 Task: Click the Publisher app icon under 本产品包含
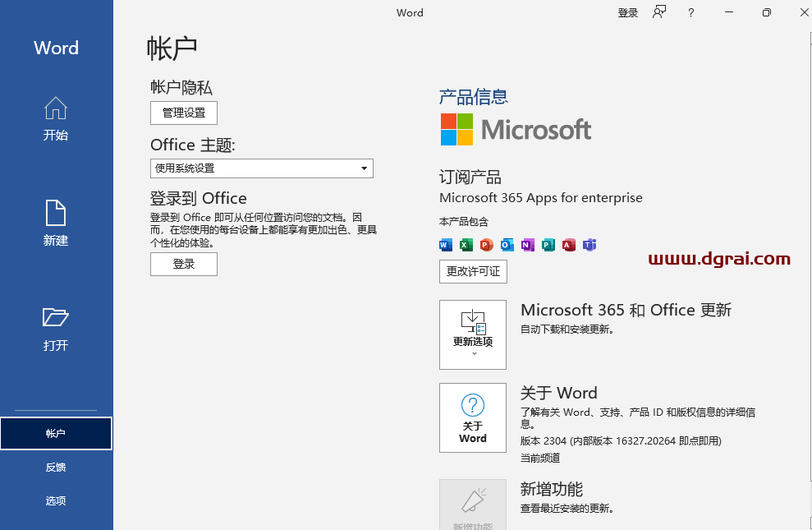point(548,245)
